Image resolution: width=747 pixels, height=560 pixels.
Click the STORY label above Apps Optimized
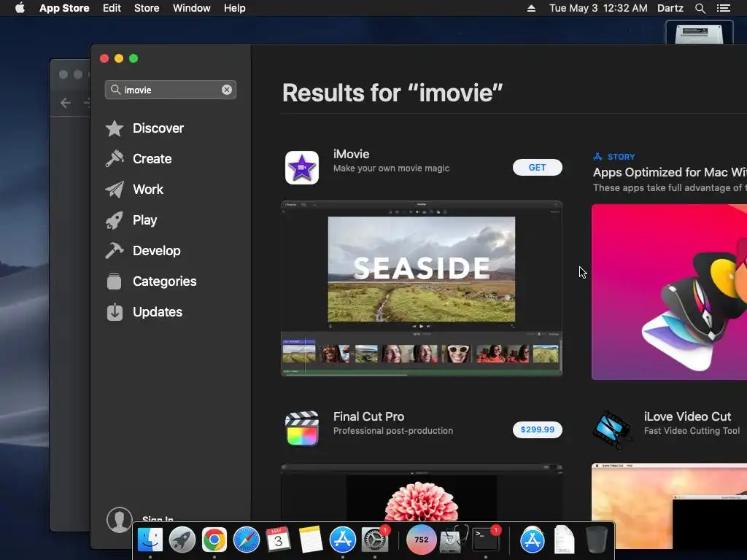point(622,157)
